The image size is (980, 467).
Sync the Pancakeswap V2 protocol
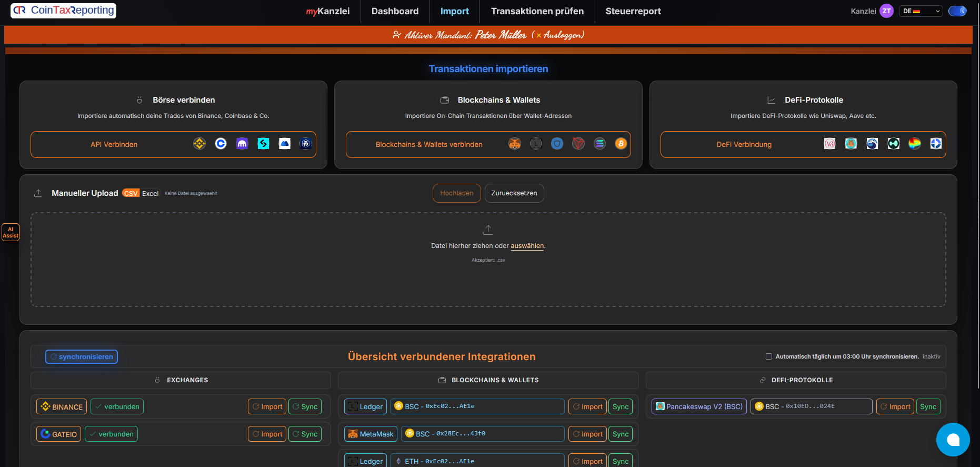coord(928,406)
